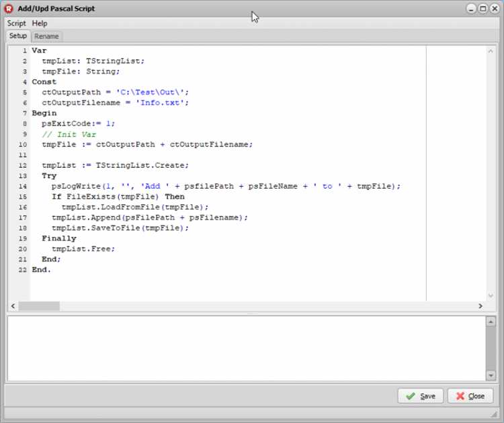Click 'End;' on line 21
The image size is (504, 423).
[51, 259]
